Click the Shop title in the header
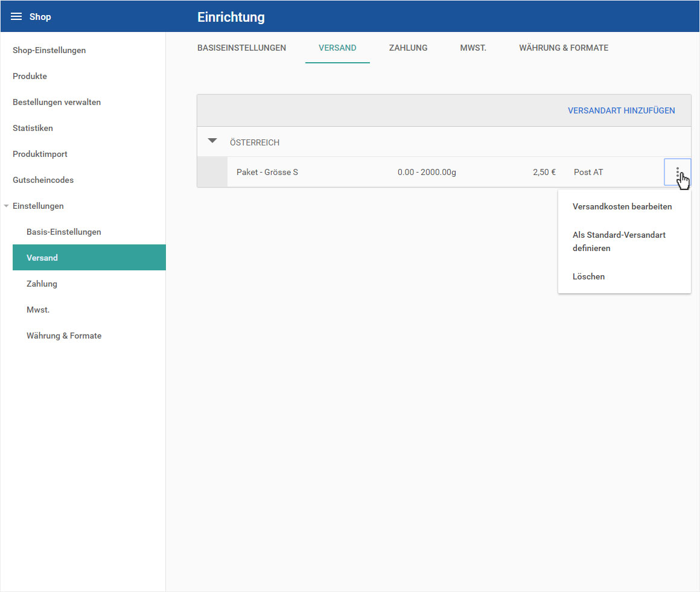This screenshot has height=592, width=700. tap(40, 17)
